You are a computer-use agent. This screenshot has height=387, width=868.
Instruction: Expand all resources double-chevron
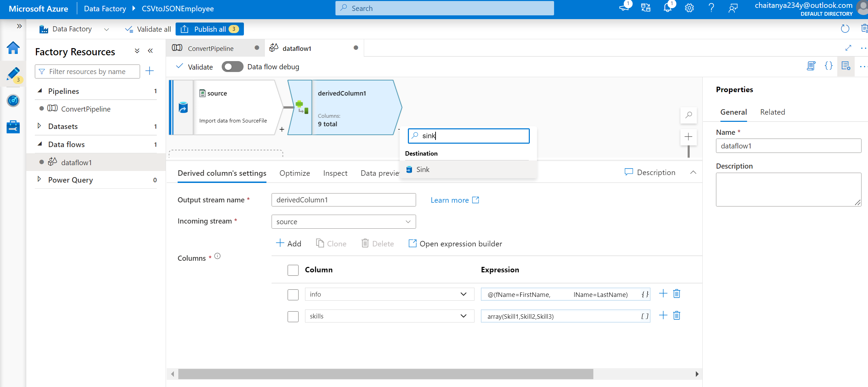[137, 51]
